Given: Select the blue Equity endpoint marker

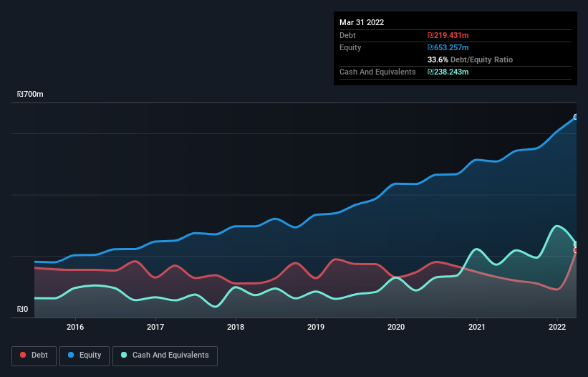Looking at the screenshot, I should pyautogui.click(x=576, y=117).
